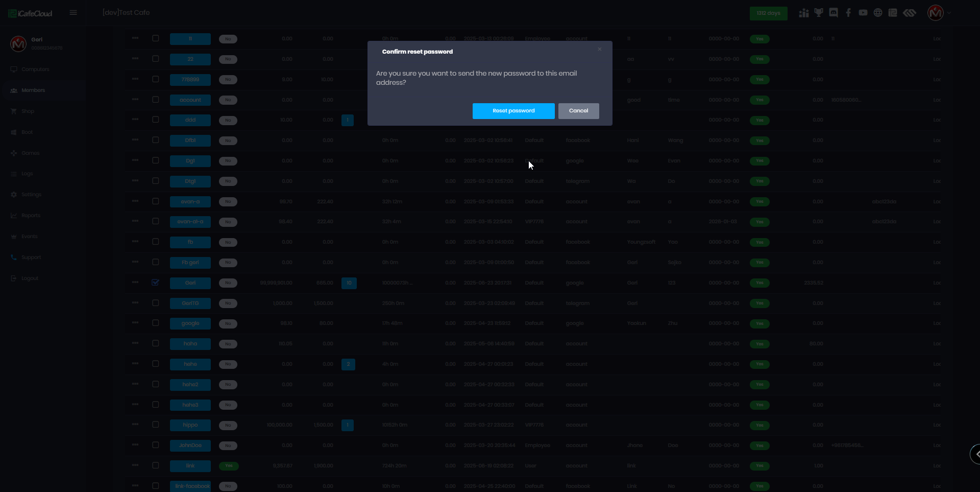Open the Discord icon in the top bar

point(834,13)
